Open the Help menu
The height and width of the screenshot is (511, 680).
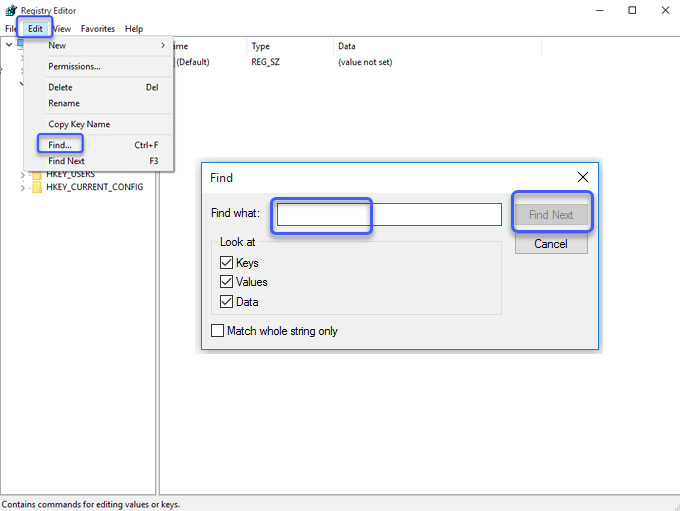(x=134, y=29)
